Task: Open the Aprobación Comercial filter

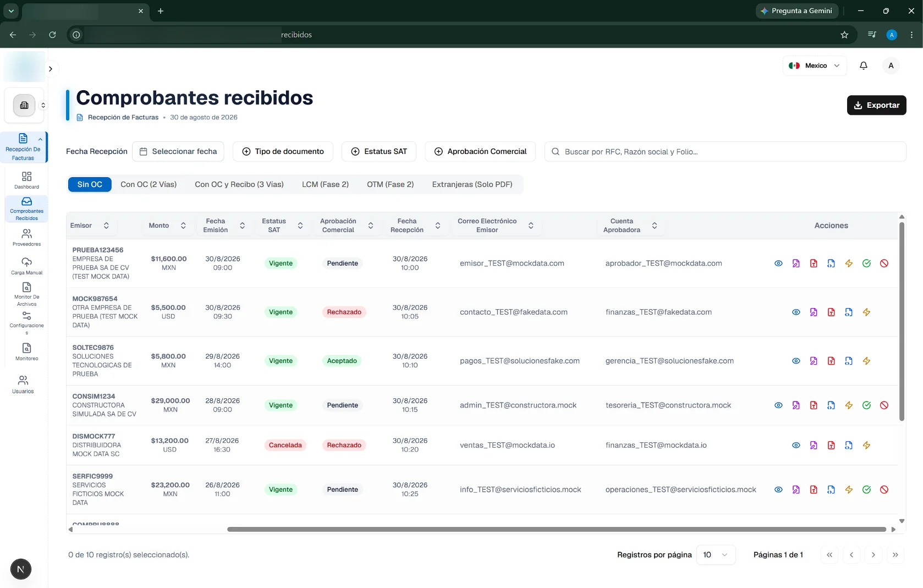Action: [x=480, y=152]
